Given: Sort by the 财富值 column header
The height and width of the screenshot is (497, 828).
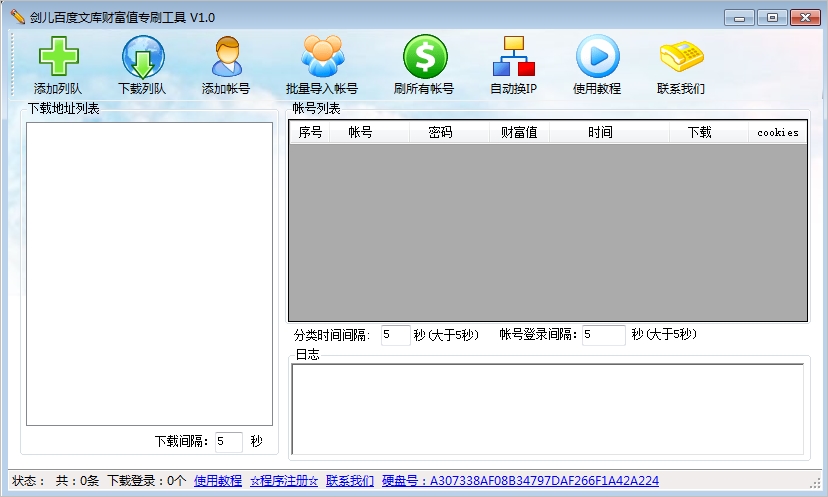Looking at the screenshot, I should click(x=519, y=132).
